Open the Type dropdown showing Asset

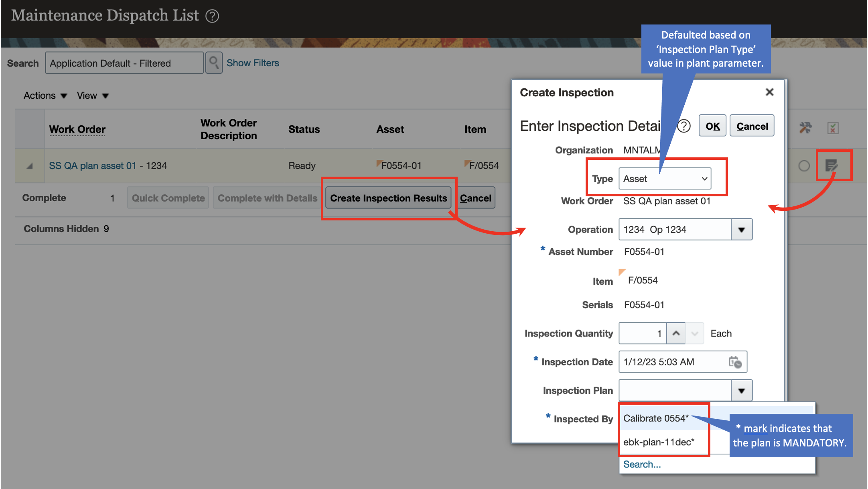tap(665, 179)
